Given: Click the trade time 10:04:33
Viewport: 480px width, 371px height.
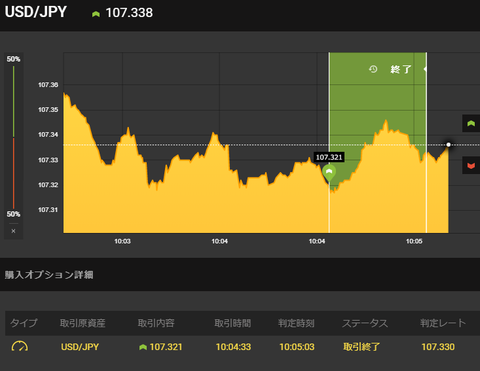Looking at the screenshot, I should [233, 347].
